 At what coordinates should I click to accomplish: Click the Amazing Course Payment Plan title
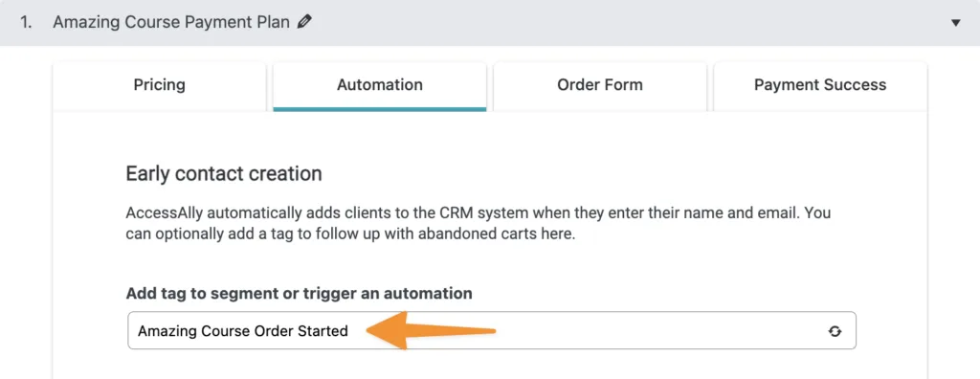(x=171, y=23)
